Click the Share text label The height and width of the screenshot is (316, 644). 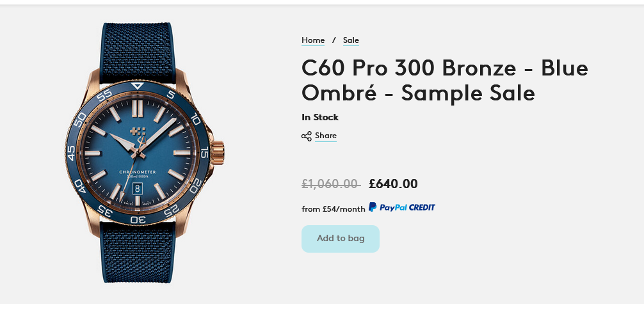[325, 136]
